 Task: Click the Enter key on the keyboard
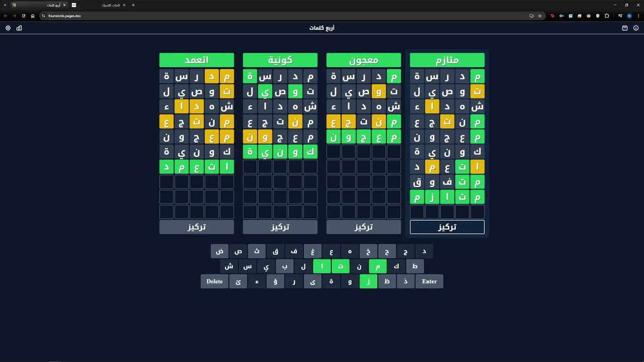coord(429,282)
